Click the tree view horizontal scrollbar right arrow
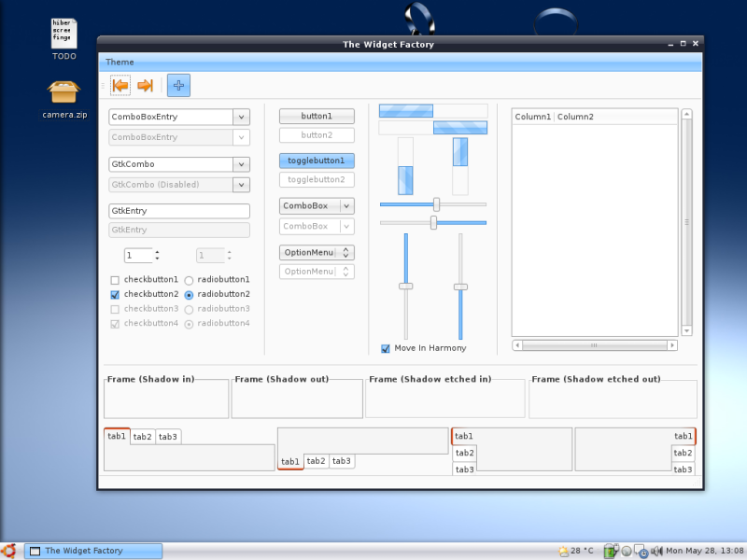This screenshot has height=560, width=747. pyautogui.click(x=672, y=345)
